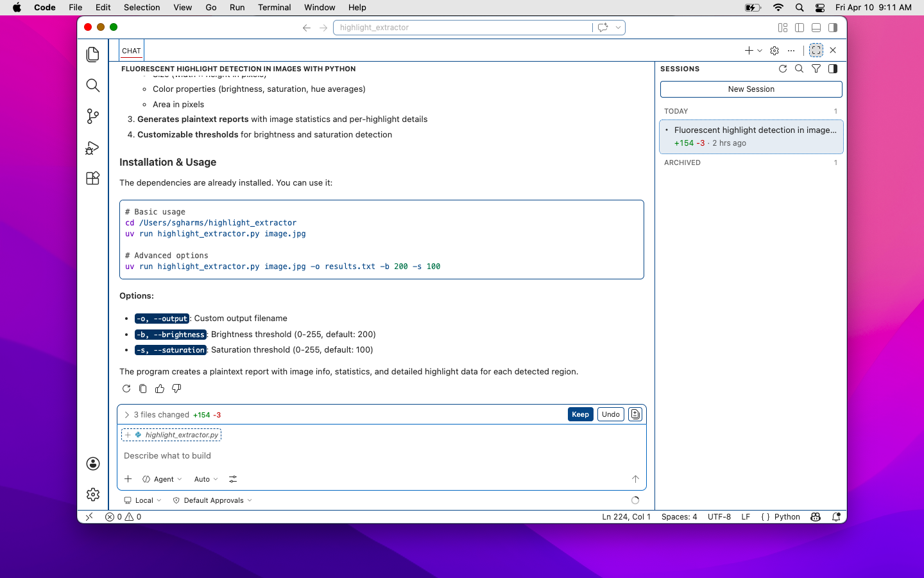
Task: Search within sessions
Action: 799,69
